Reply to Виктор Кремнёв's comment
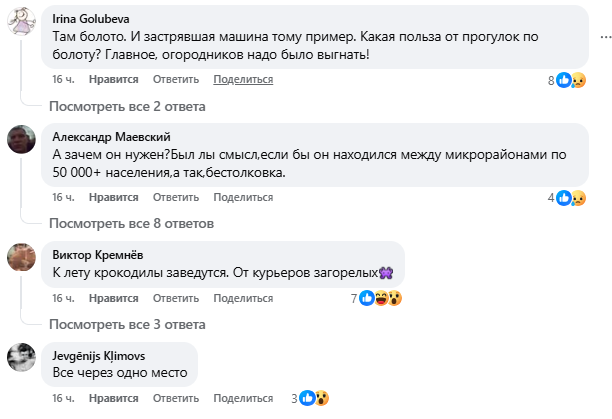This screenshot has width=612, height=419. coord(176,297)
